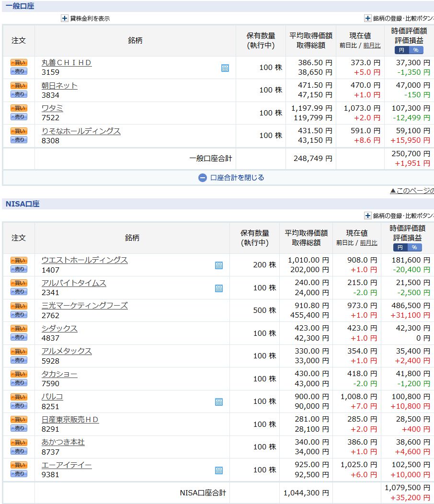Click the sell button for エーアイテイー
The width and height of the screenshot is (434, 504).
tap(19, 474)
